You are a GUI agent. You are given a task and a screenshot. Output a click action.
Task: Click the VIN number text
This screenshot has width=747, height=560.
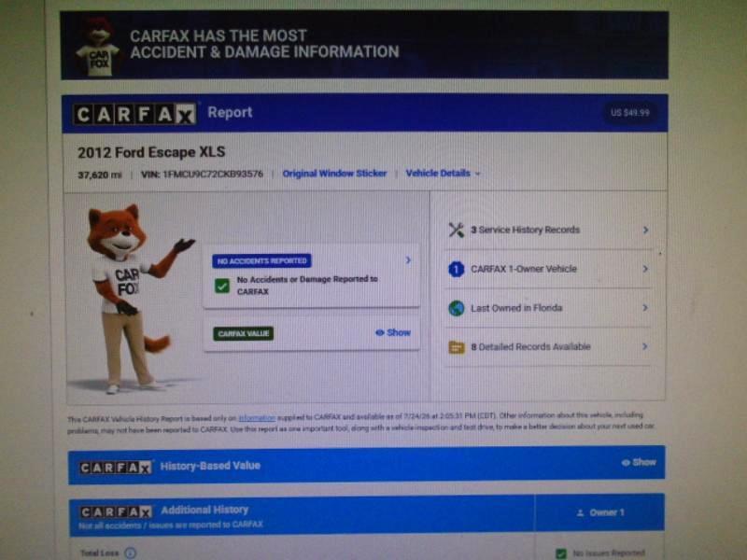(202, 175)
